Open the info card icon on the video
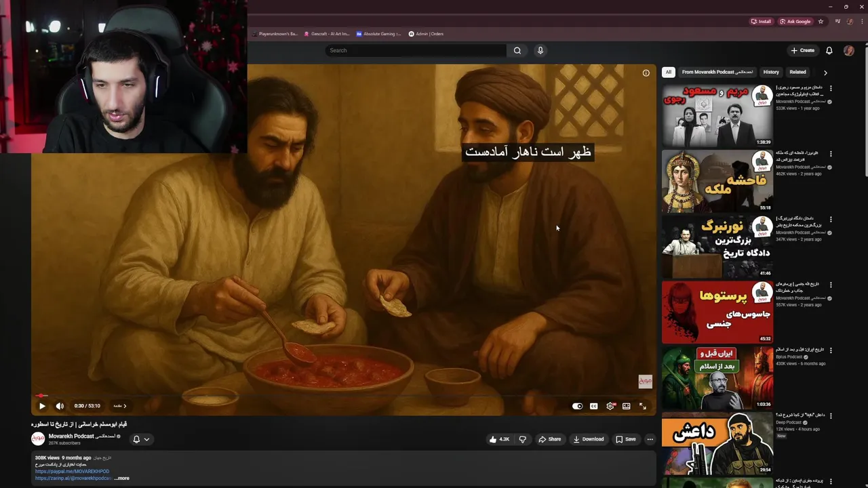Viewport: 868px width, 488px height. point(646,73)
